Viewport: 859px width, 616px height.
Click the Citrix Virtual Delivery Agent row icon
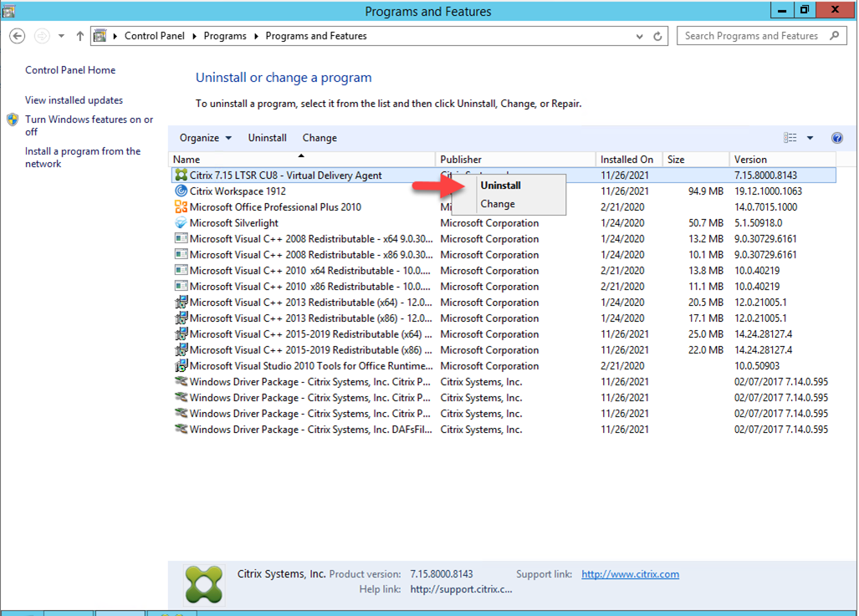181,176
